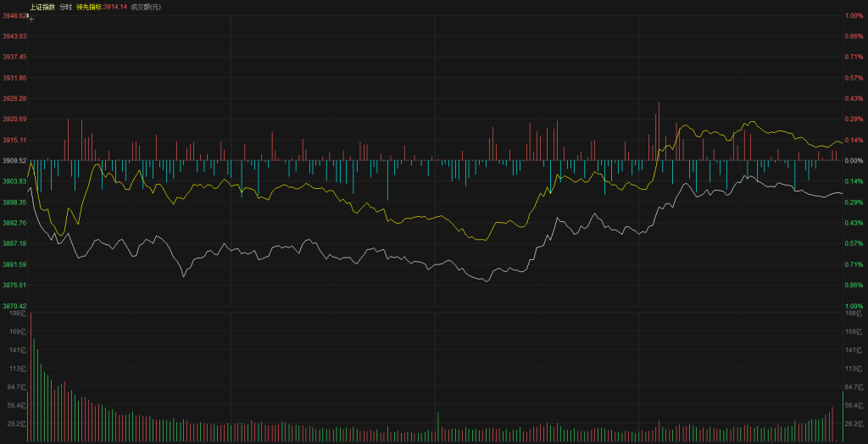The height and width of the screenshot is (444, 868).
Task: Click the 0.43% red label on right axis
Action: tap(853, 98)
